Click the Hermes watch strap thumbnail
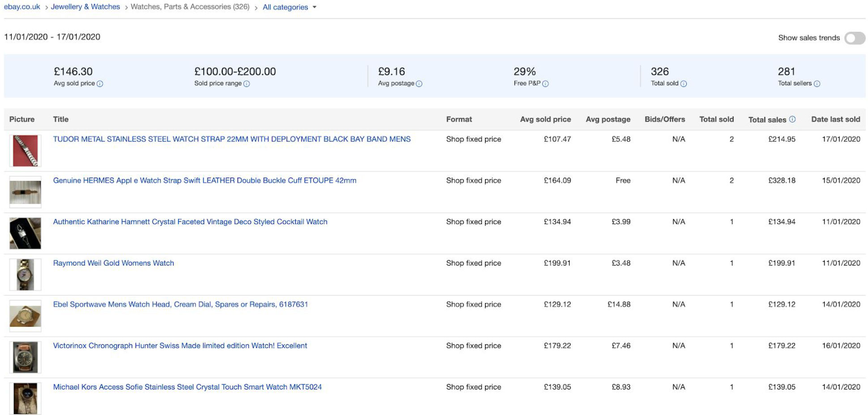This screenshot has width=868, height=415. (x=26, y=192)
